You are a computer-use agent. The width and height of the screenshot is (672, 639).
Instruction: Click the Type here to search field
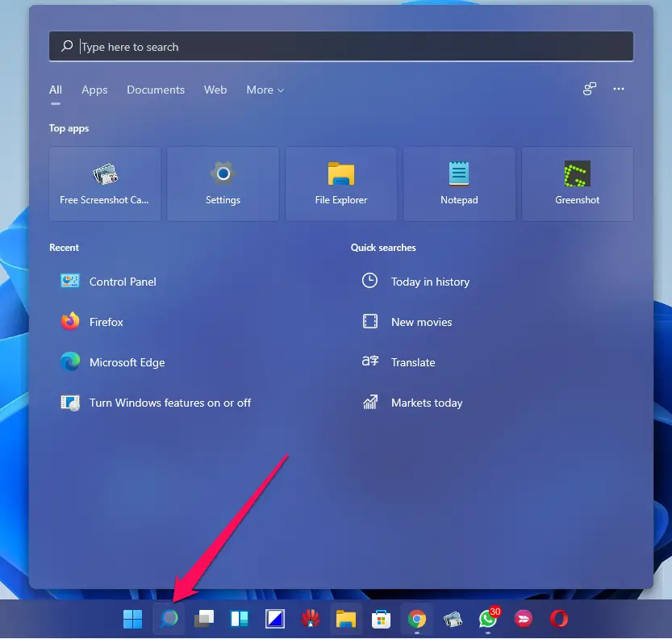click(x=341, y=46)
